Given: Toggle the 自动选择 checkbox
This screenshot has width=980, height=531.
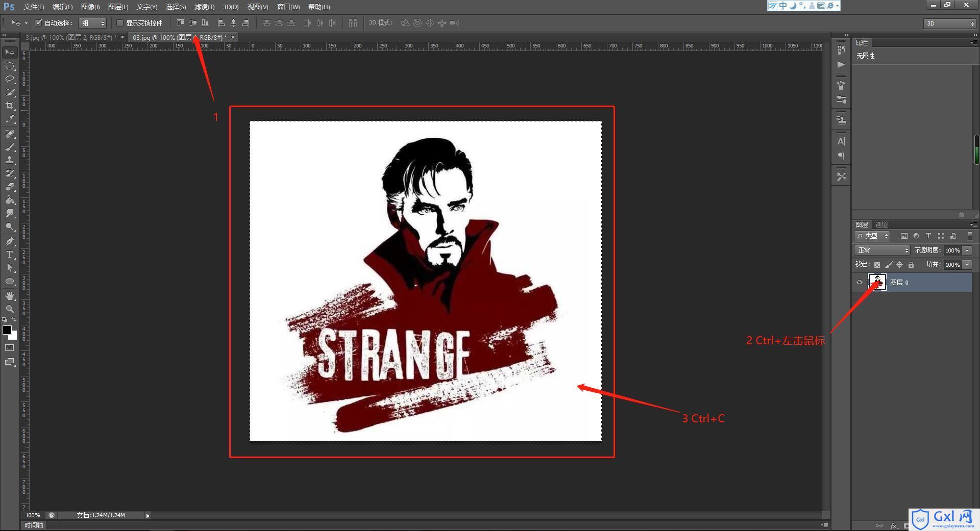Looking at the screenshot, I should point(38,23).
